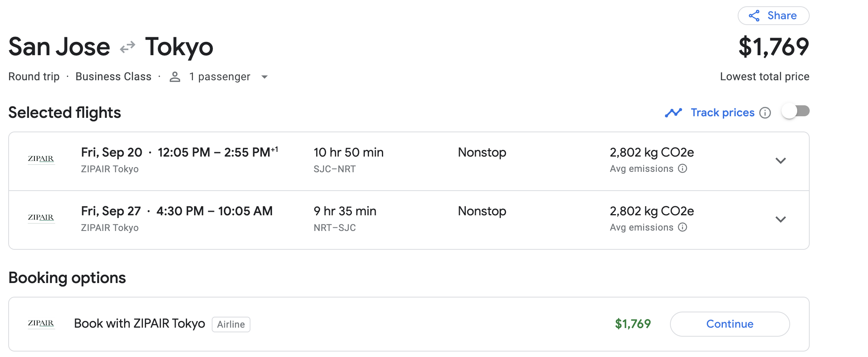Click the passenger person icon
This screenshot has height=357, width=868.
[x=175, y=77]
